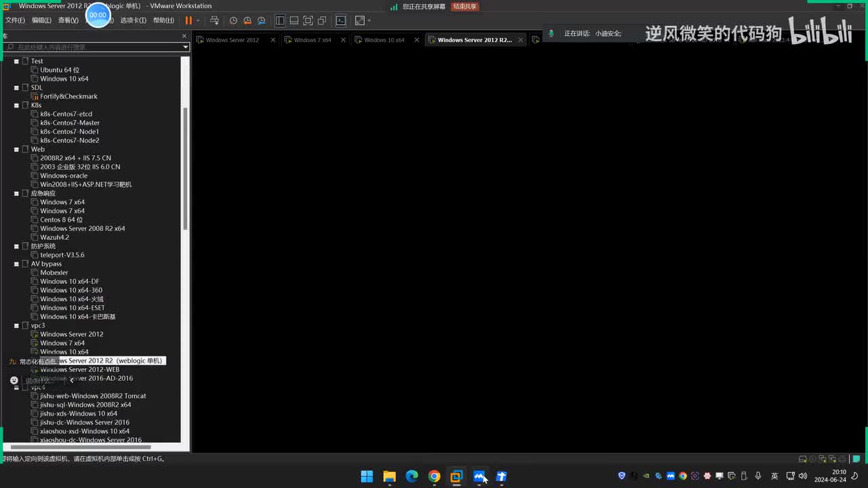Close the library panel with its X
The image size is (868, 488).
click(184, 36)
